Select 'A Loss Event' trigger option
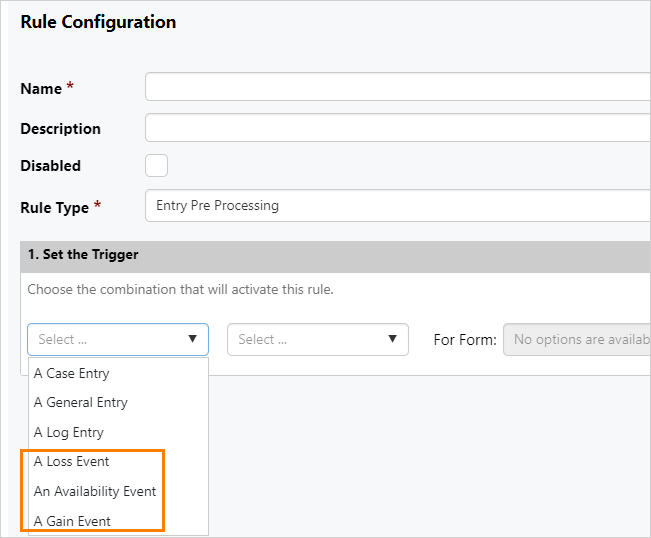Image resolution: width=651 pixels, height=538 pixels. coord(72,462)
